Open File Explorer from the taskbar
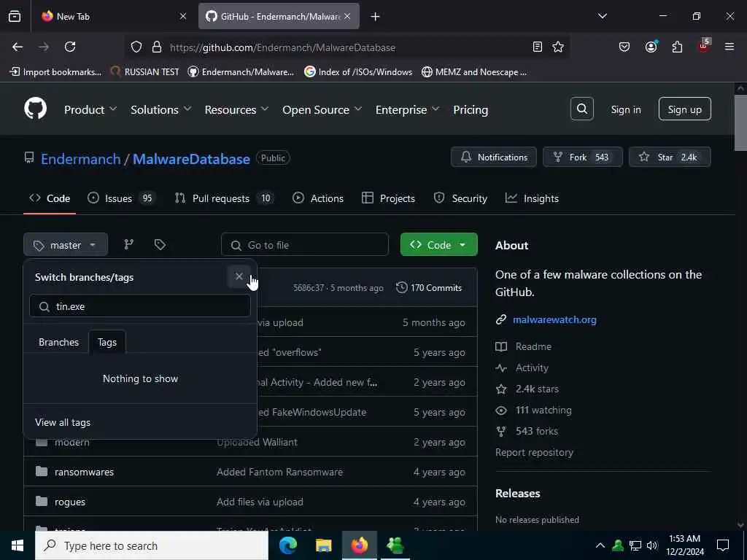The height and width of the screenshot is (560, 747). tap(323, 545)
